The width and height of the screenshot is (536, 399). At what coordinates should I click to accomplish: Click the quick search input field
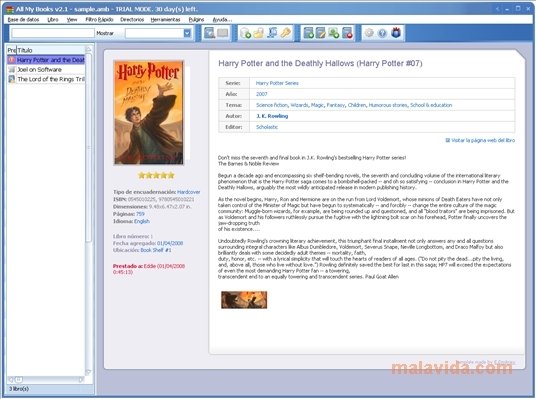point(53,33)
